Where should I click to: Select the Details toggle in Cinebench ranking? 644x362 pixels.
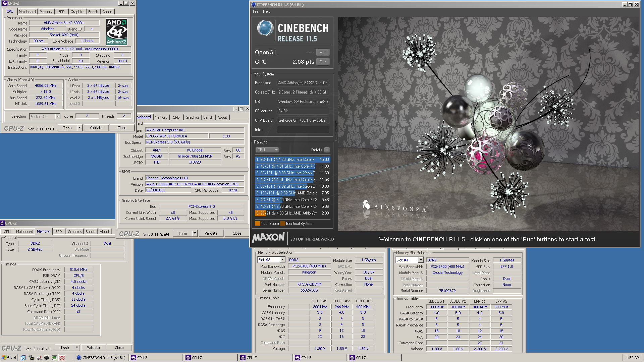coord(327,150)
